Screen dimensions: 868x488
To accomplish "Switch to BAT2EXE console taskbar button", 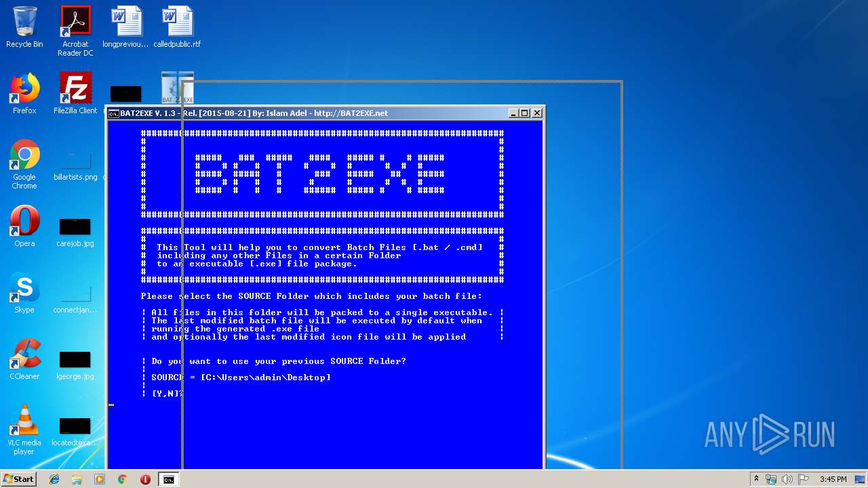I will coord(168,479).
